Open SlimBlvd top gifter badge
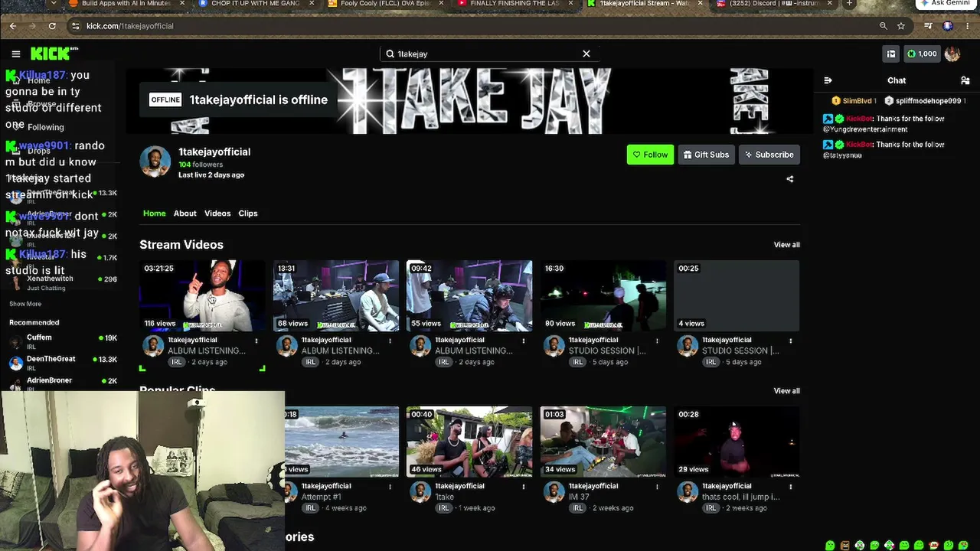The height and width of the screenshot is (551, 980). pos(852,101)
